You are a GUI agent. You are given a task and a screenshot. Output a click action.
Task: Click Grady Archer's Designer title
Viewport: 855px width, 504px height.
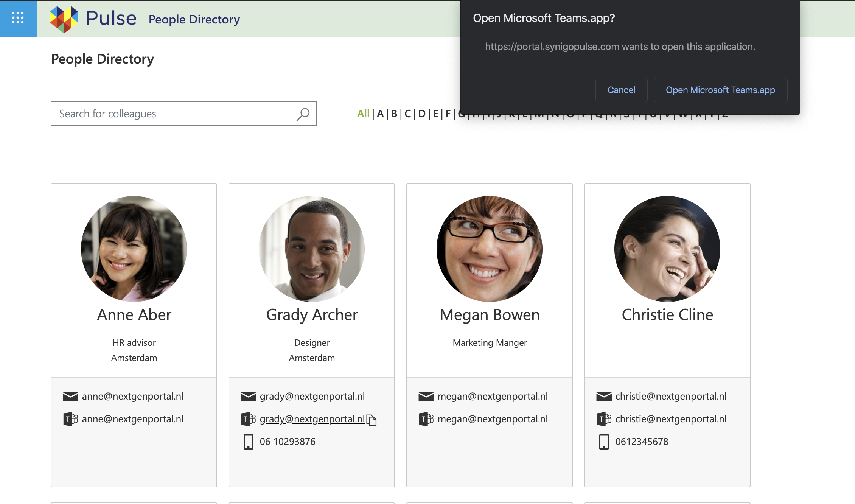[x=312, y=343]
